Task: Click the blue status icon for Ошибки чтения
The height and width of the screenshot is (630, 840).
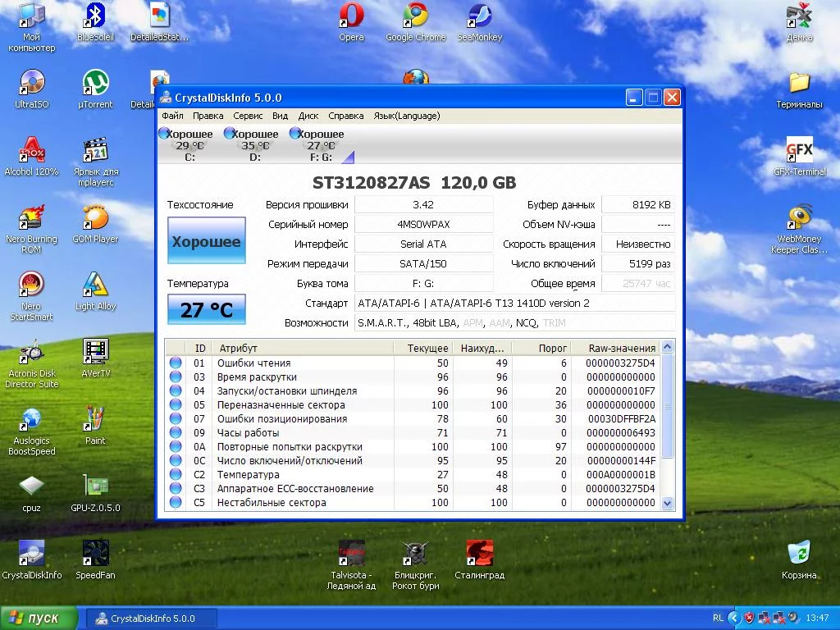Action: coord(176,363)
